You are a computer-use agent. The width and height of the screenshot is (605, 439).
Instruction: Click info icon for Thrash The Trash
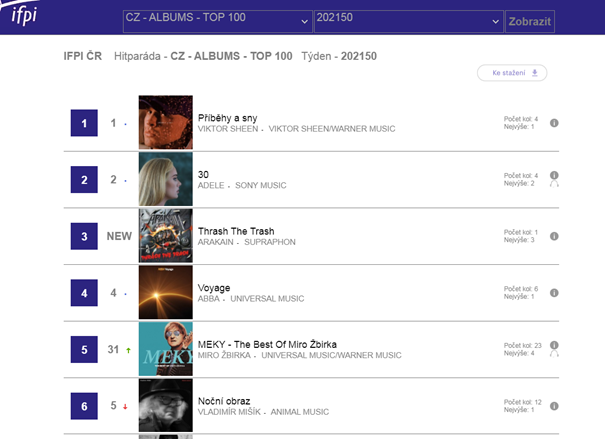coord(554,236)
